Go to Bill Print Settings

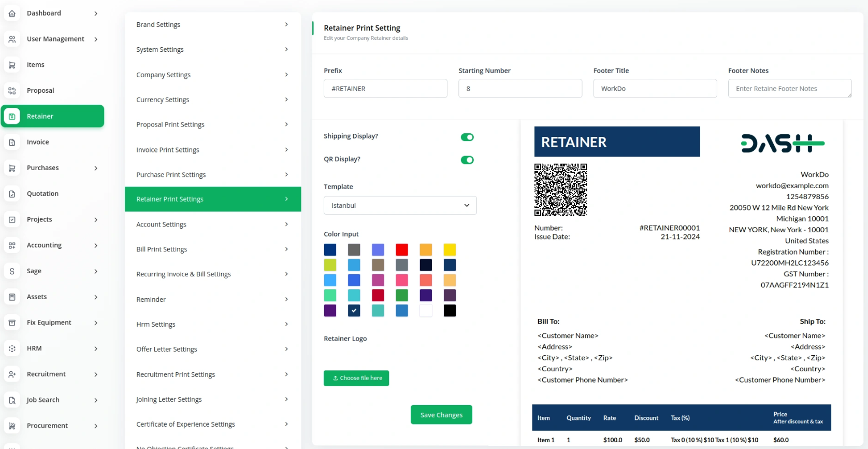(213, 249)
